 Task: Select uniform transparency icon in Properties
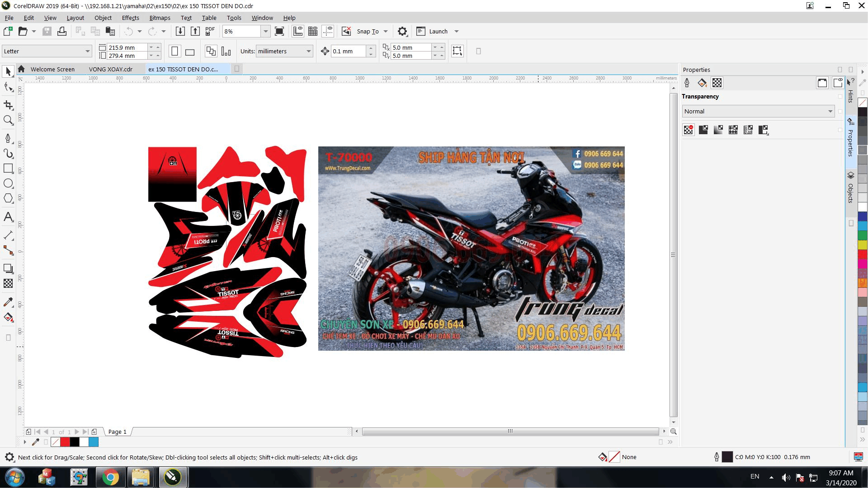click(x=703, y=130)
